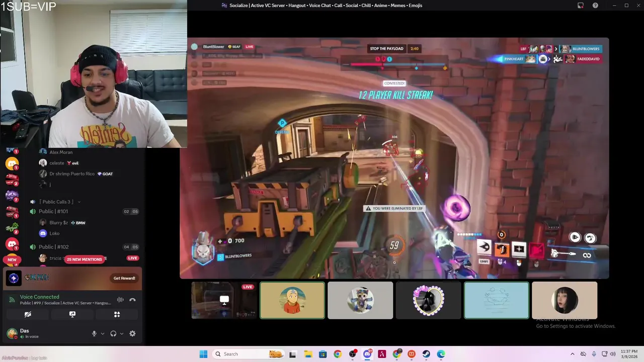
Task: Open the Windows Start menu
Action: pos(203,354)
